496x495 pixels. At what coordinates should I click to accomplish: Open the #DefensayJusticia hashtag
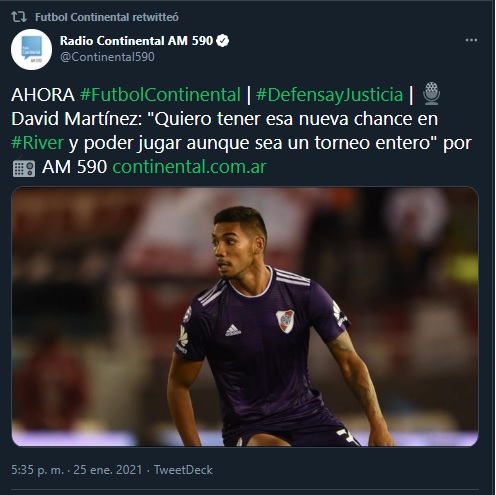coord(329,95)
